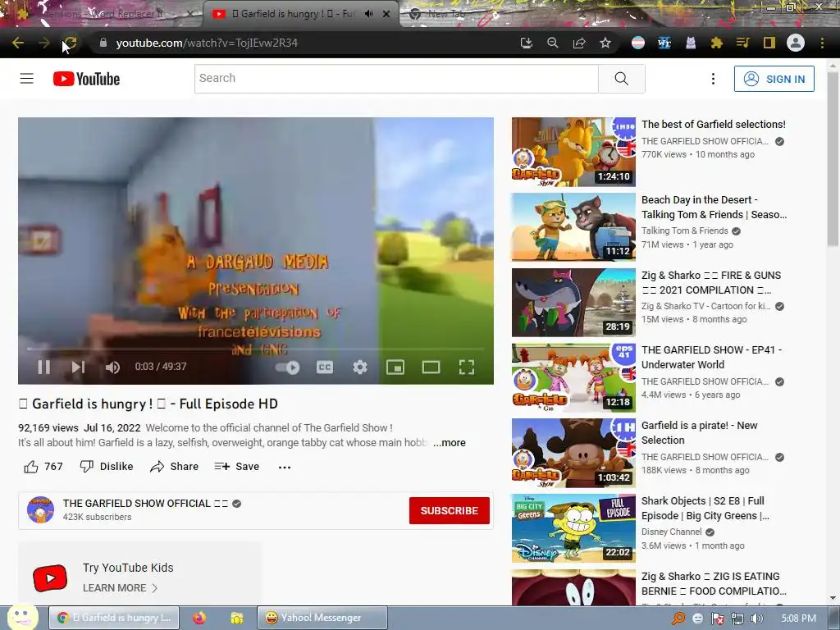Click the YouTube Kids promo logo

click(50, 578)
